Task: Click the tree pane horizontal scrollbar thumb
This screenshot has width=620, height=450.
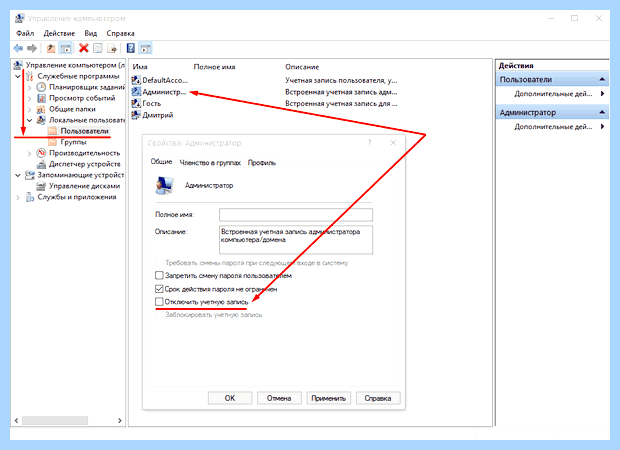Action: (55, 420)
